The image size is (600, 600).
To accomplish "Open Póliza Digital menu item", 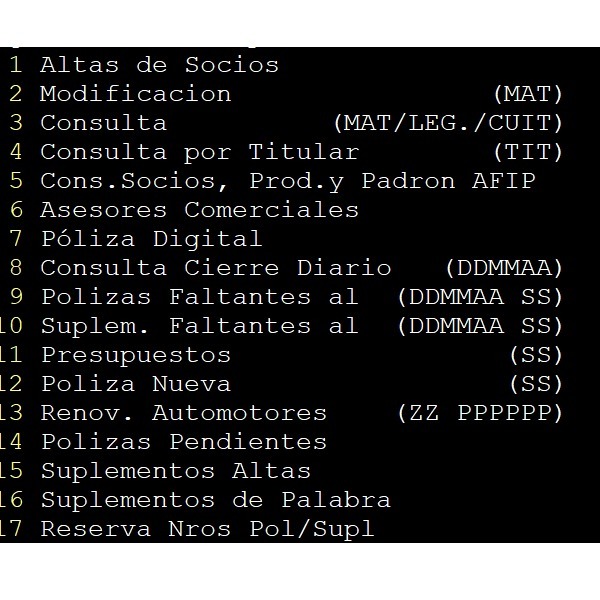I will pyautogui.click(x=152, y=239).
